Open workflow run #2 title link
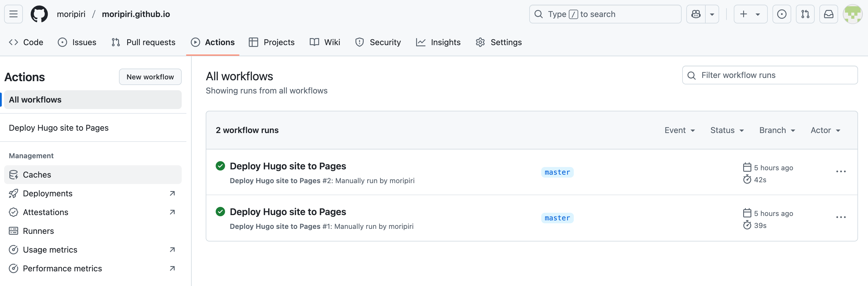Viewport: 868px width, 286px height. 288,166
